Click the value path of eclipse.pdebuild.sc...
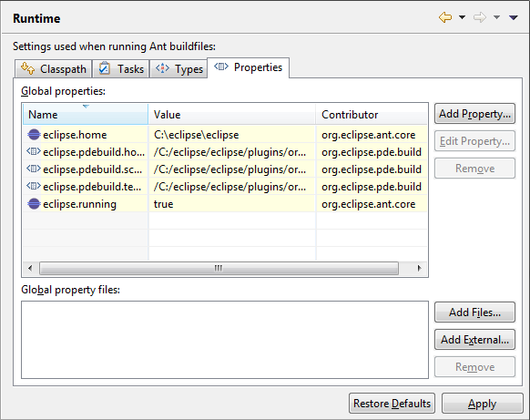Screen dimensions: 530x420 [229, 169]
